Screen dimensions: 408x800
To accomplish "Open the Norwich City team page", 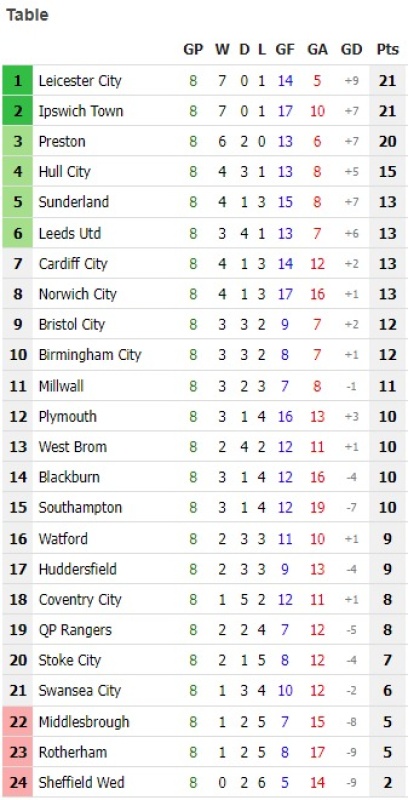I will click(x=78, y=294).
